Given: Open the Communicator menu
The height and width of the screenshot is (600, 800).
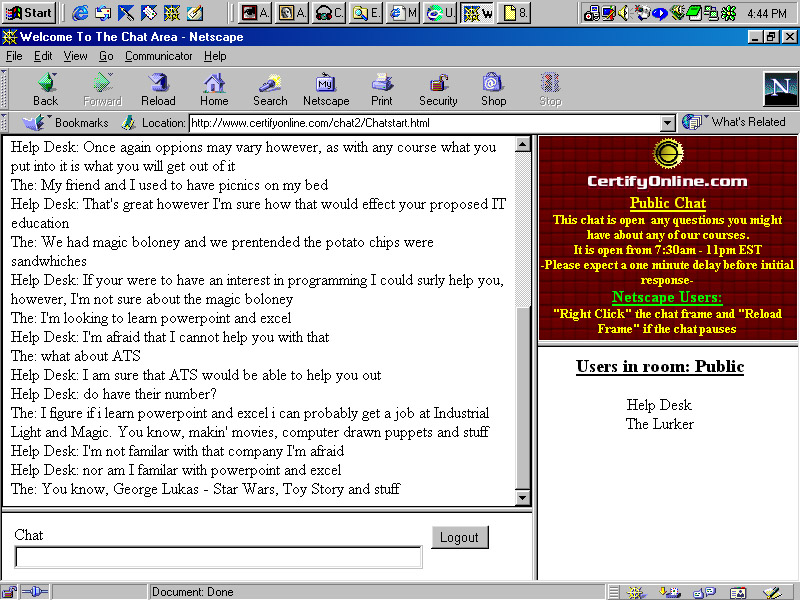Looking at the screenshot, I should pyautogui.click(x=158, y=56).
